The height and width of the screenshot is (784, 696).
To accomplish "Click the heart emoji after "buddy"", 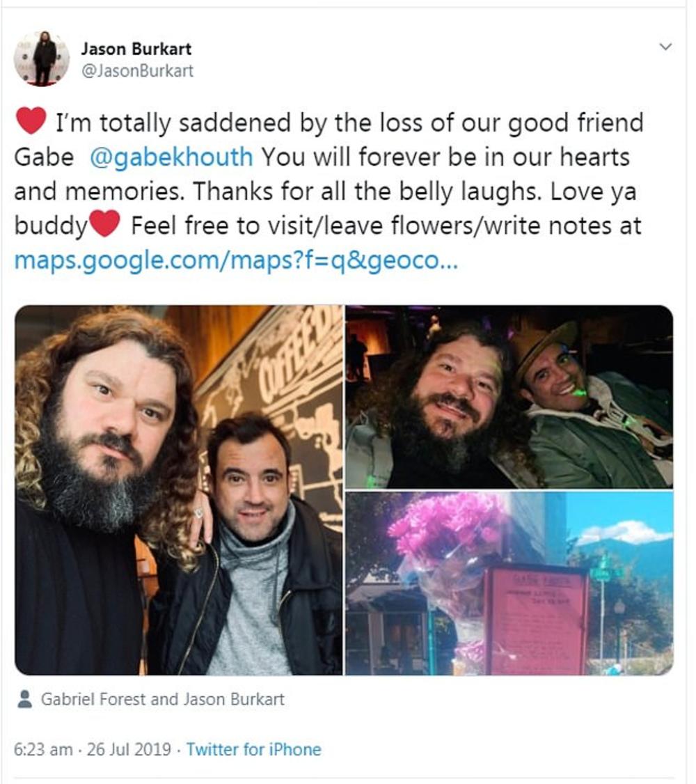I will 104,224.
